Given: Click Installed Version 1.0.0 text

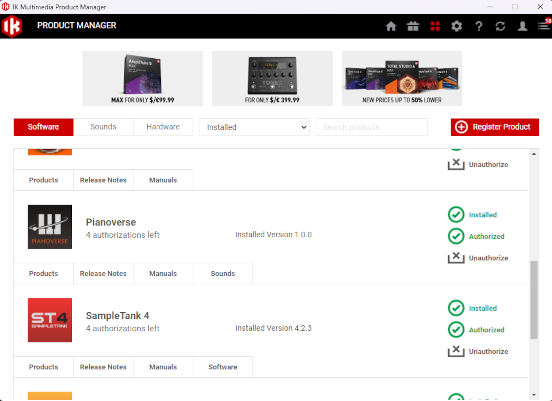Looking at the screenshot, I should coord(274,234).
